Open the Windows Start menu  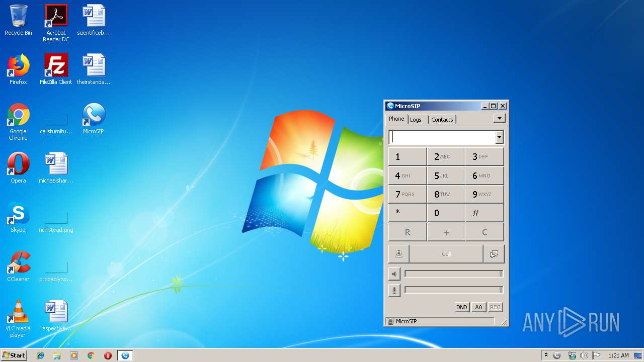pos(14,355)
